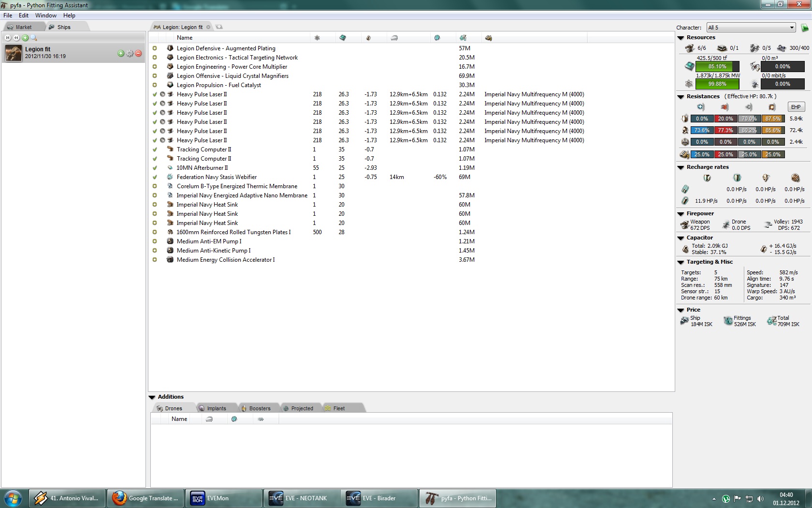Collapse the Additions panel
Image resolution: width=812 pixels, height=508 pixels.
(x=152, y=397)
